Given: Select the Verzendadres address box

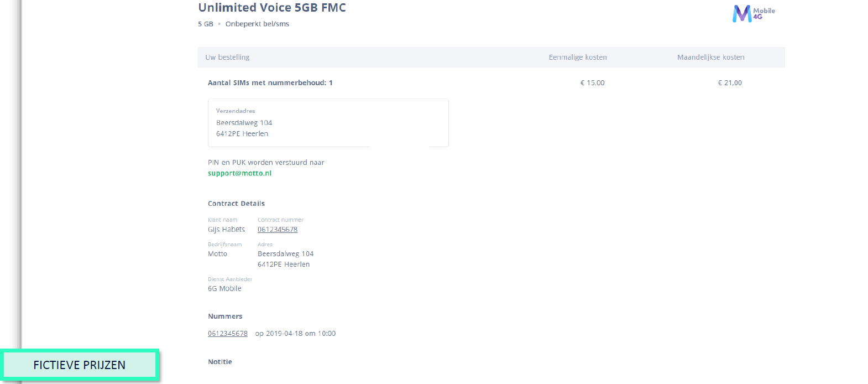Looking at the screenshot, I should point(328,123).
